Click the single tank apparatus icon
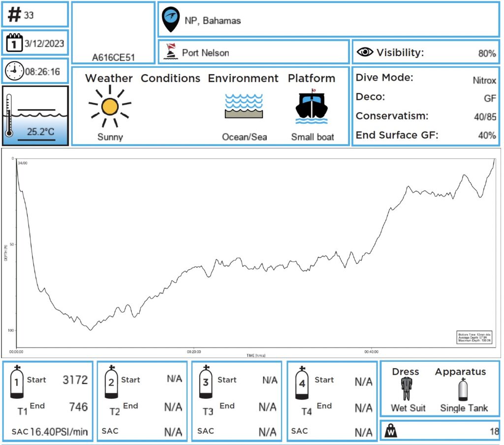Screen dimensions: 504x445 click(463, 389)
